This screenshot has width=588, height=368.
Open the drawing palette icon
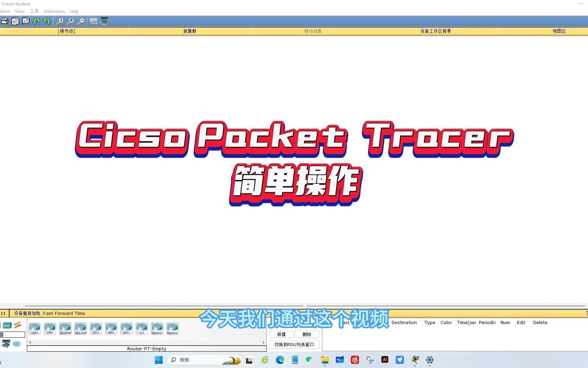coord(93,21)
